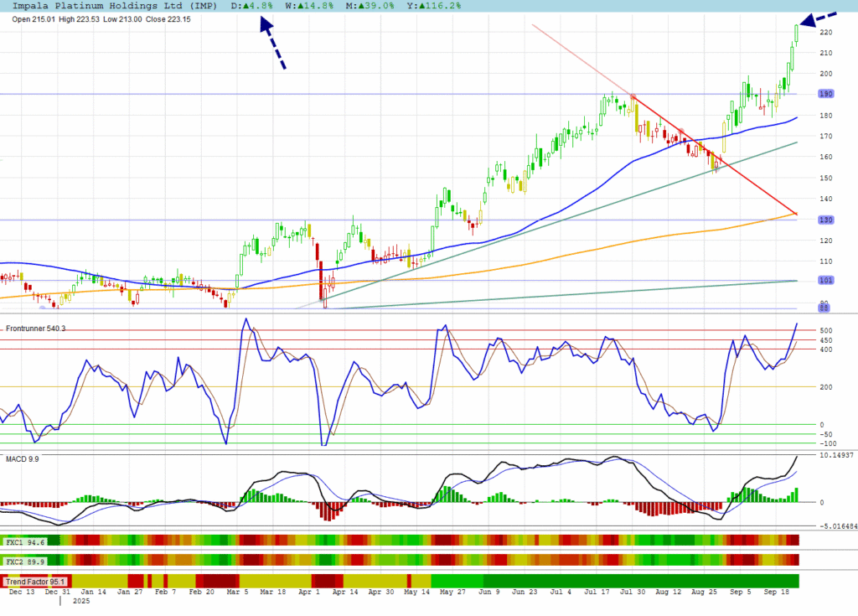
Task: Click the FXC1 94.6 label
Action: pyautogui.click(x=23, y=542)
